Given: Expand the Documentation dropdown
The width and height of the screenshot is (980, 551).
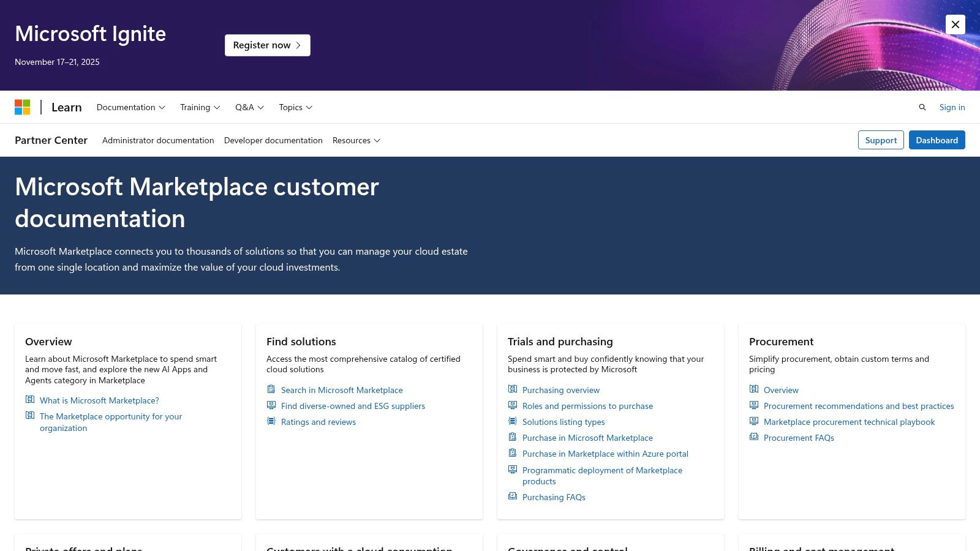Looking at the screenshot, I should [130, 107].
